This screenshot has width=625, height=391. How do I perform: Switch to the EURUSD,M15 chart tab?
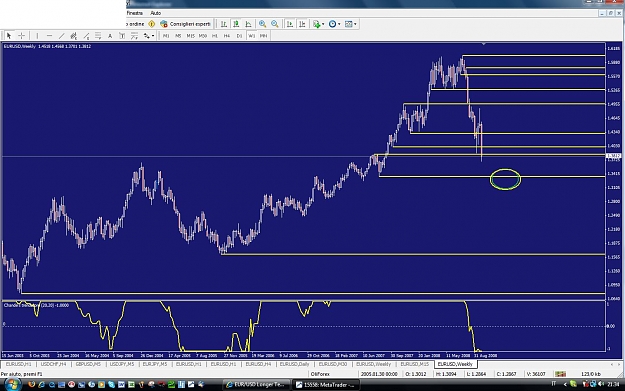click(415, 364)
